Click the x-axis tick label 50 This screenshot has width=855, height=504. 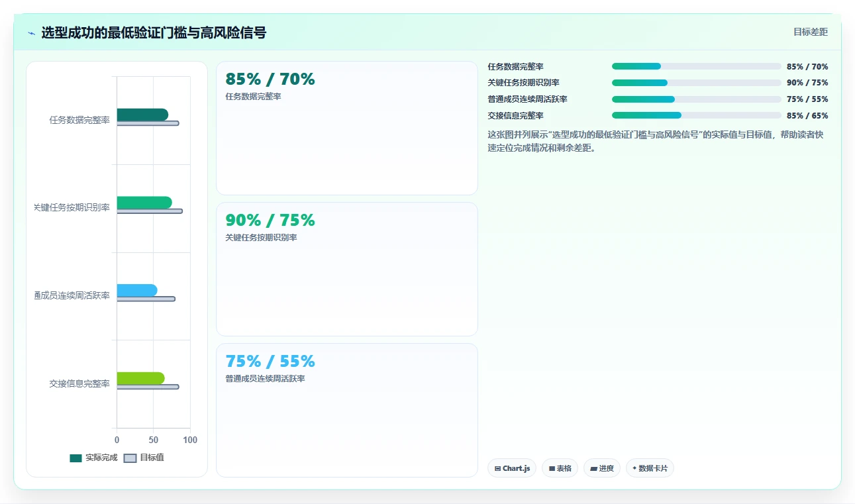[x=154, y=440]
